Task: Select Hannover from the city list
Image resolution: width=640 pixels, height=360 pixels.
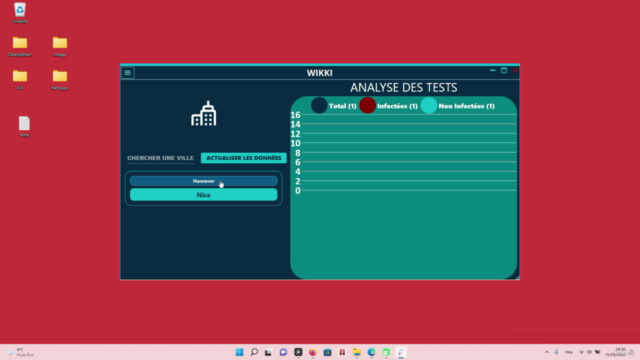Action: point(204,181)
